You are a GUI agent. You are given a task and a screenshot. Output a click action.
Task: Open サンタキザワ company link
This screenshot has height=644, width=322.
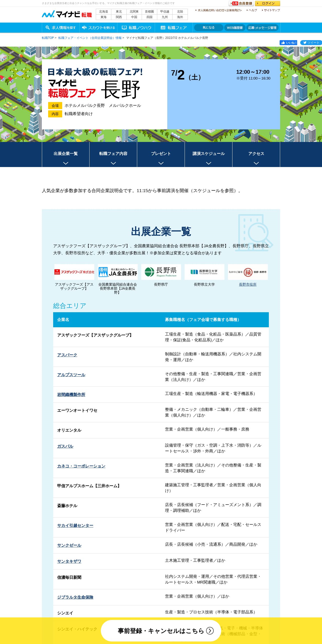click(69, 561)
